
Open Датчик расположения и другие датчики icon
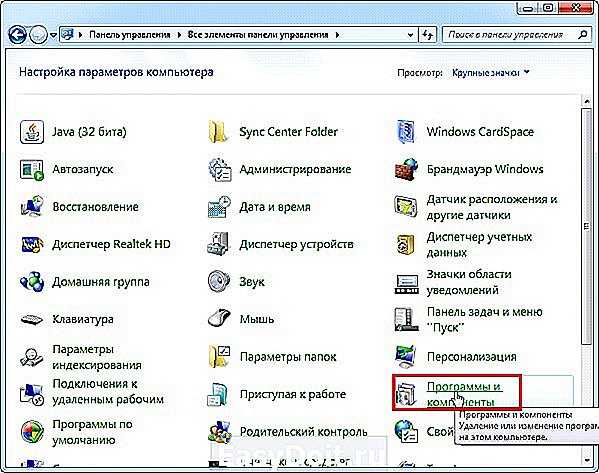point(405,207)
